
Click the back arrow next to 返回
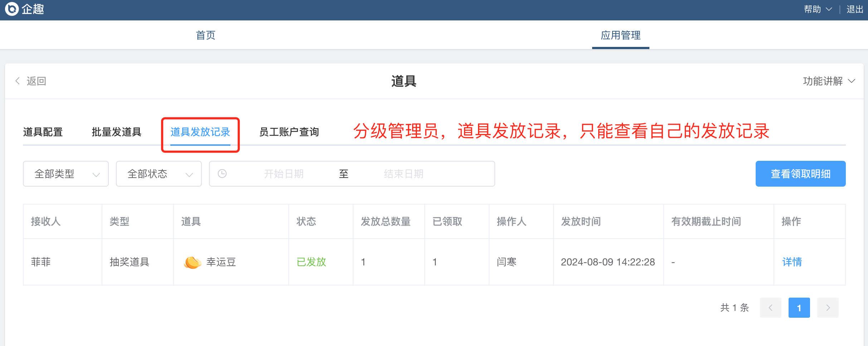[x=18, y=81]
